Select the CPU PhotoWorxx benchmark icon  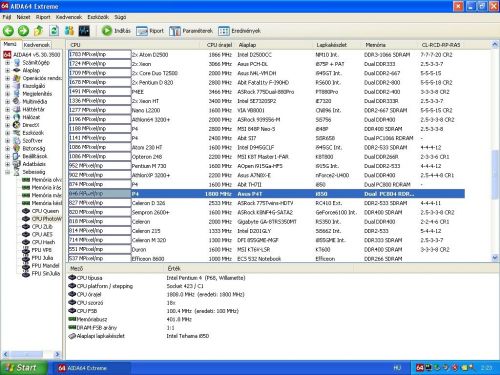pyautogui.click(x=26, y=219)
